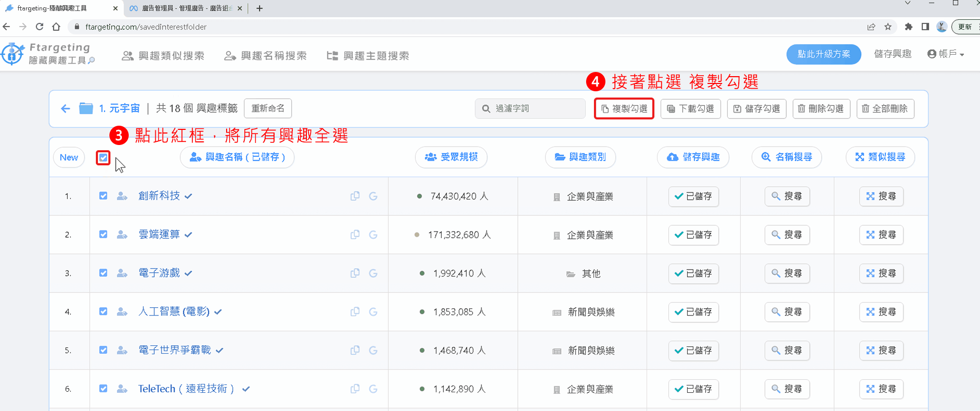Viewport: 980px width, 411px height.
Task: Similar search 搜尋 for 電子游戲
Action: click(x=882, y=273)
